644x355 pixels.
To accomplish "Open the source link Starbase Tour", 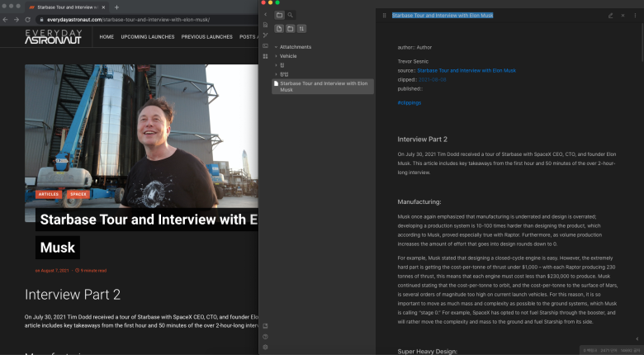I will (x=466, y=71).
